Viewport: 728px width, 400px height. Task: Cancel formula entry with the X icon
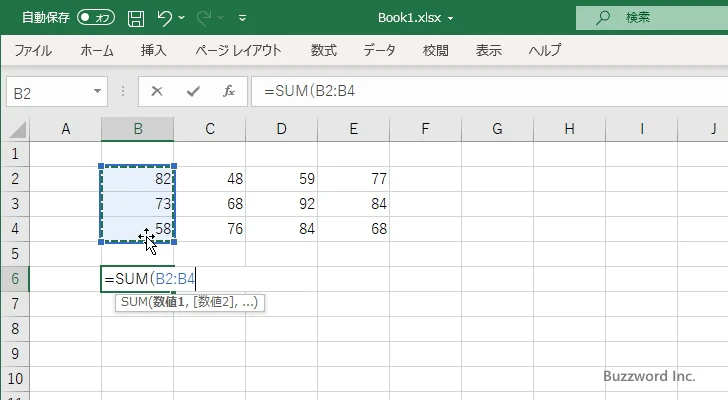click(x=157, y=91)
